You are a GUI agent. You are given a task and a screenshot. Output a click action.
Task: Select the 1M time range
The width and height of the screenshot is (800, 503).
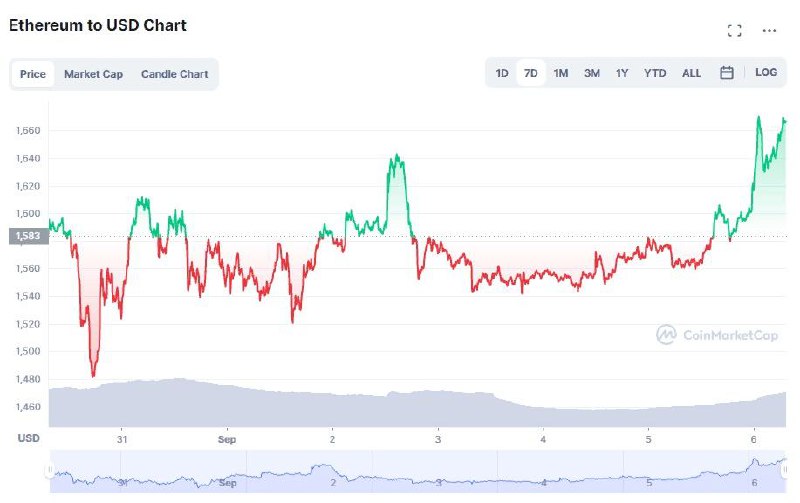561,73
